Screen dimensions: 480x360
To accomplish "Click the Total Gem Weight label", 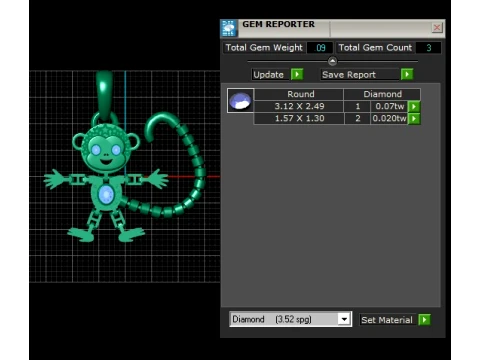I will tap(264, 48).
